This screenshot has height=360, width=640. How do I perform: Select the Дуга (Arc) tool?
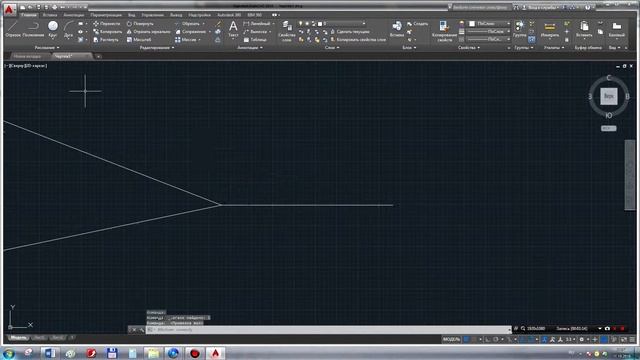coord(69,29)
